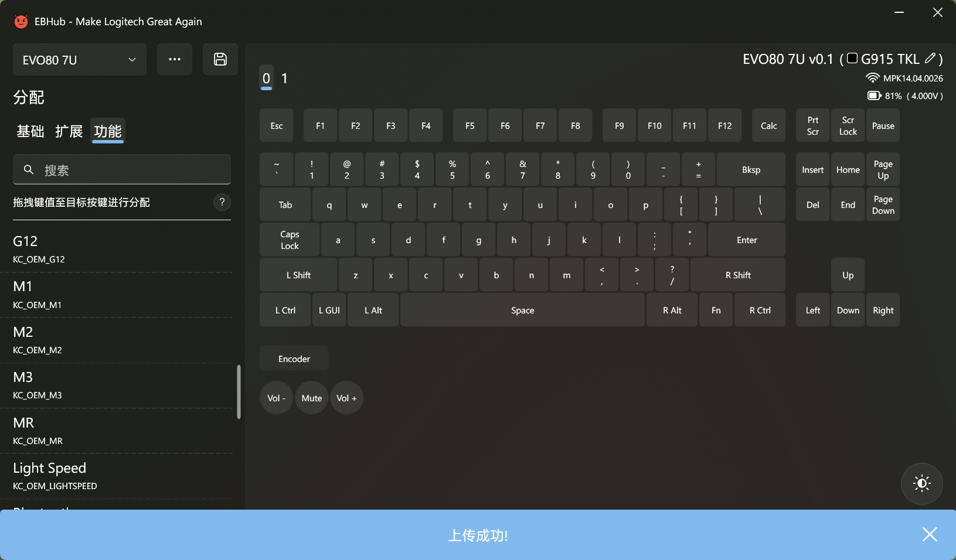This screenshot has height=560, width=956.
Task: Choose the M2 keycode item
Action: pyautogui.click(x=117, y=340)
